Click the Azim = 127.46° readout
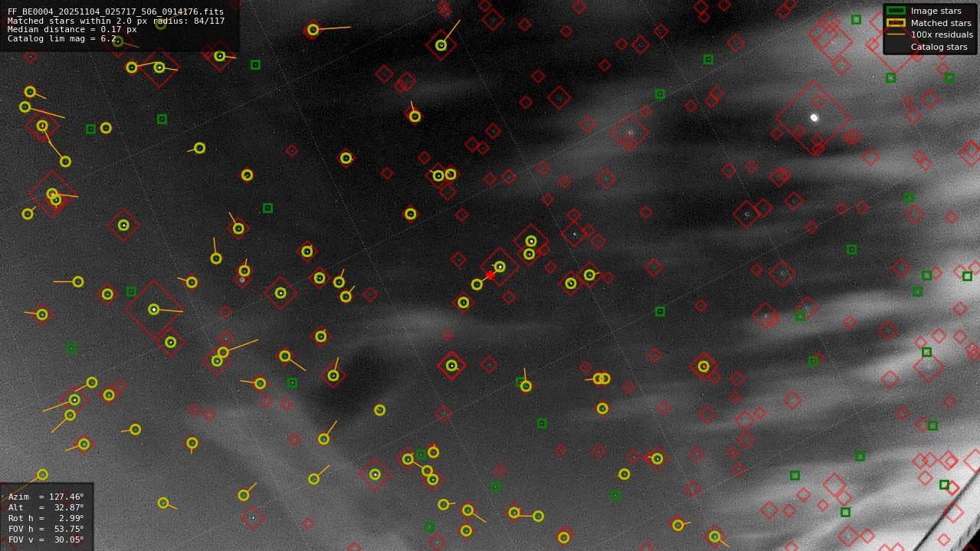980x551 pixels. tap(46, 497)
